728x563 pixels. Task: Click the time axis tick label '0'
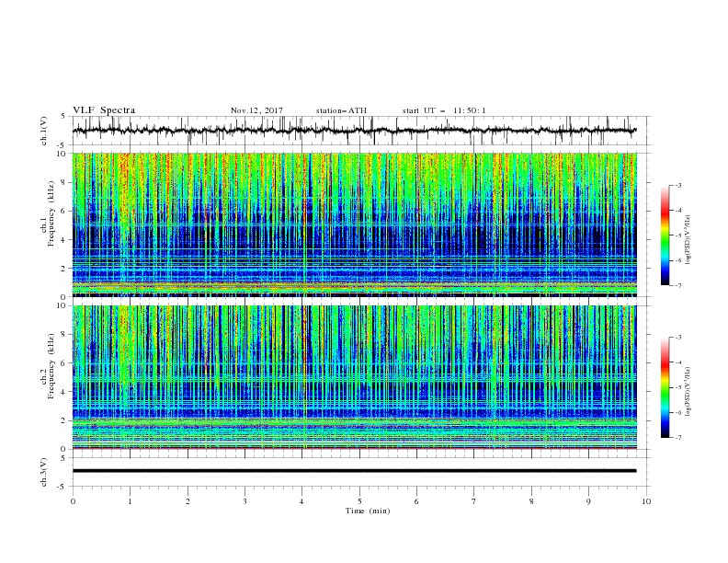click(73, 501)
